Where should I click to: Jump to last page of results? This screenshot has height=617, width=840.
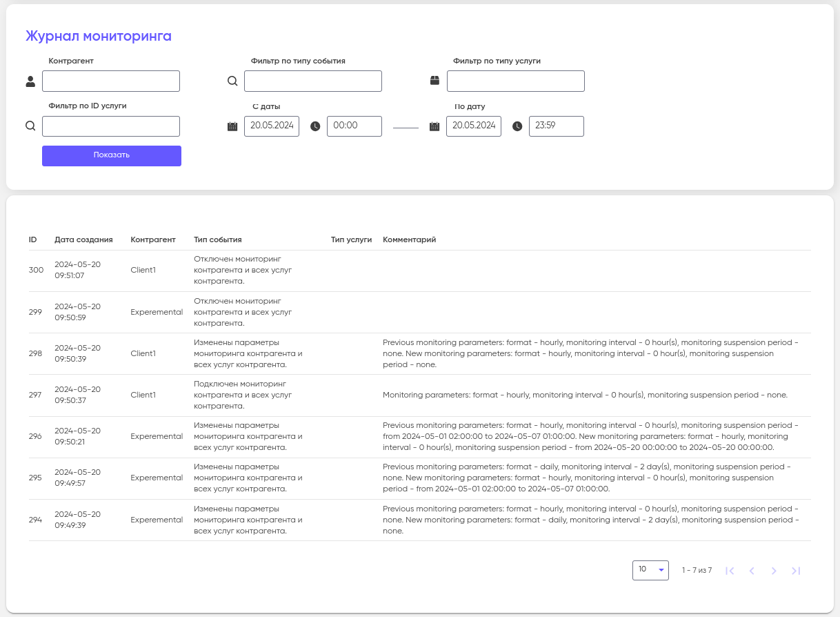(796, 571)
